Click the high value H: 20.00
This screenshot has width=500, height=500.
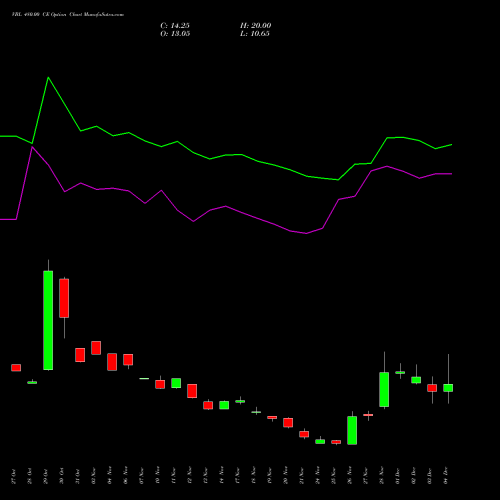tap(256, 26)
